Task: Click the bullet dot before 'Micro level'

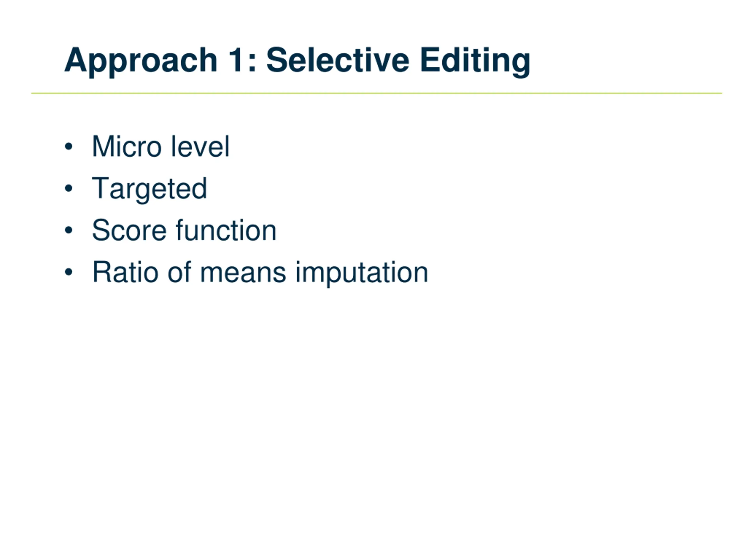Action: pyautogui.click(x=69, y=147)
